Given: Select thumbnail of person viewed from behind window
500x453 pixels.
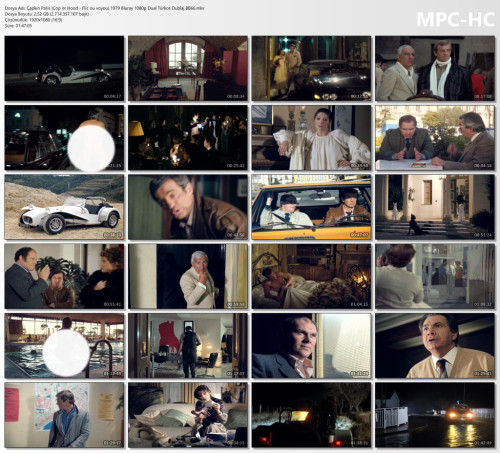Looking at the screenshot, I should [435, 276].
